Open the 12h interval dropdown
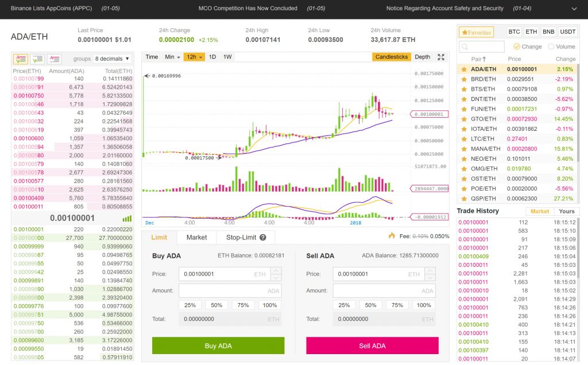Viewport: 588px width, 365px height. [x=194, y=57]
